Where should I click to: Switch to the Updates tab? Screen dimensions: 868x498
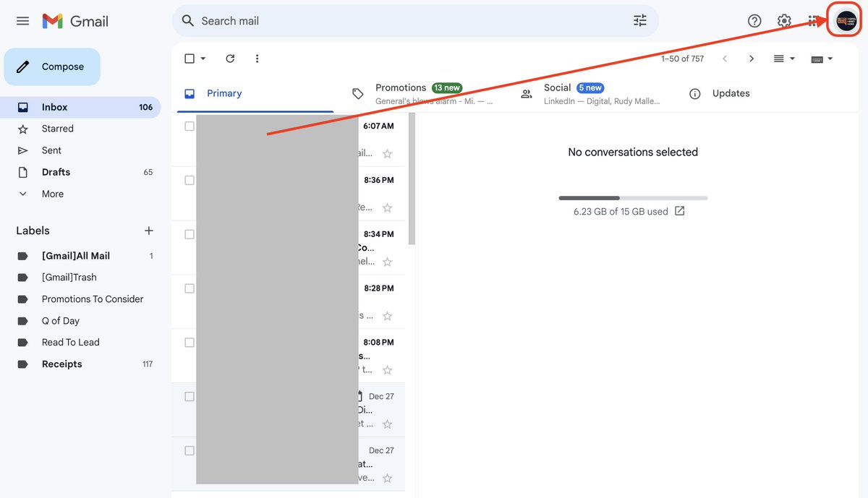coord(762,94)
